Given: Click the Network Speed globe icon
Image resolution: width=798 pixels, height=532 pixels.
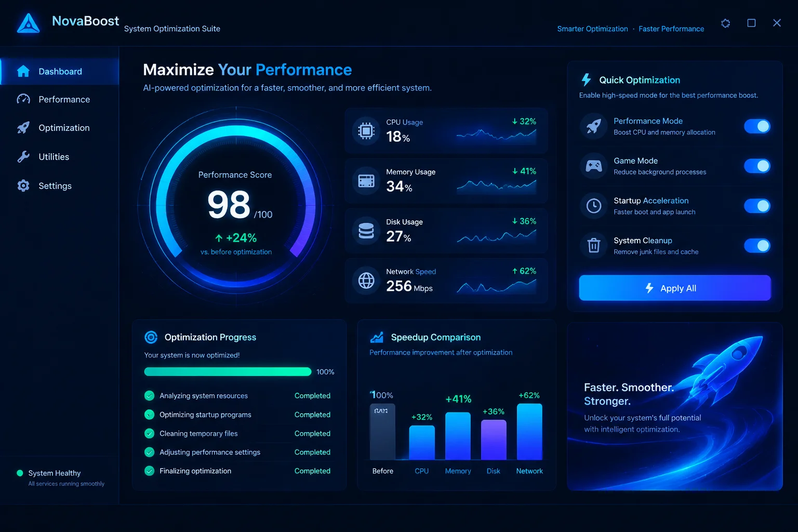Looking at the screenshot, I should click(366, 281).
